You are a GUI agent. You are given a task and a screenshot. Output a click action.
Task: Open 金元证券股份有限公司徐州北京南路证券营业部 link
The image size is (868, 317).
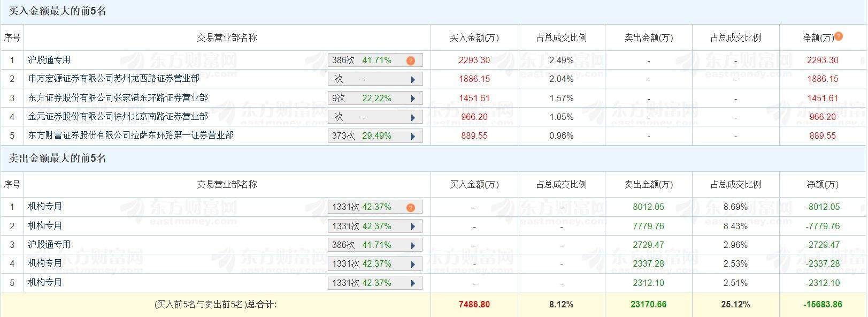(118, 116)
